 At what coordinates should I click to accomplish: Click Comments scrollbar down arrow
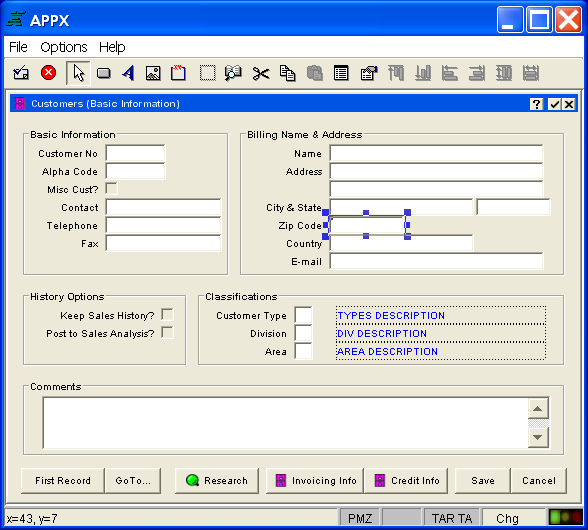[538, 437]
